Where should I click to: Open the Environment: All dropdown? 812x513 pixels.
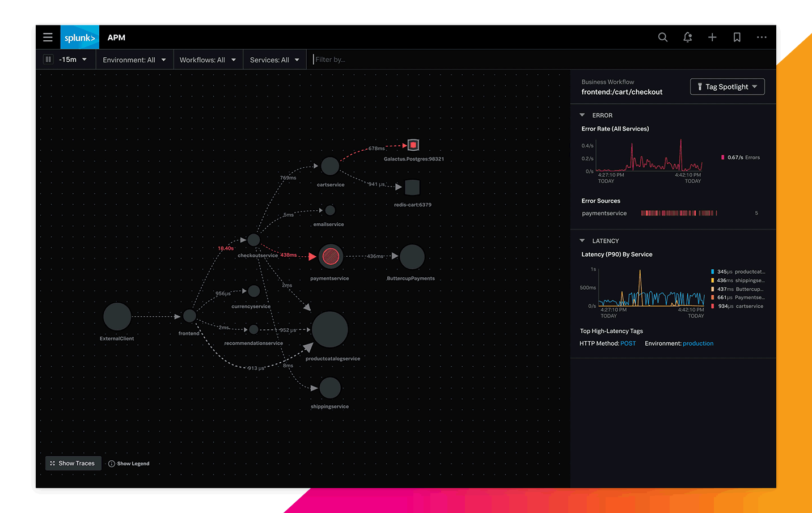click(134, 60)
